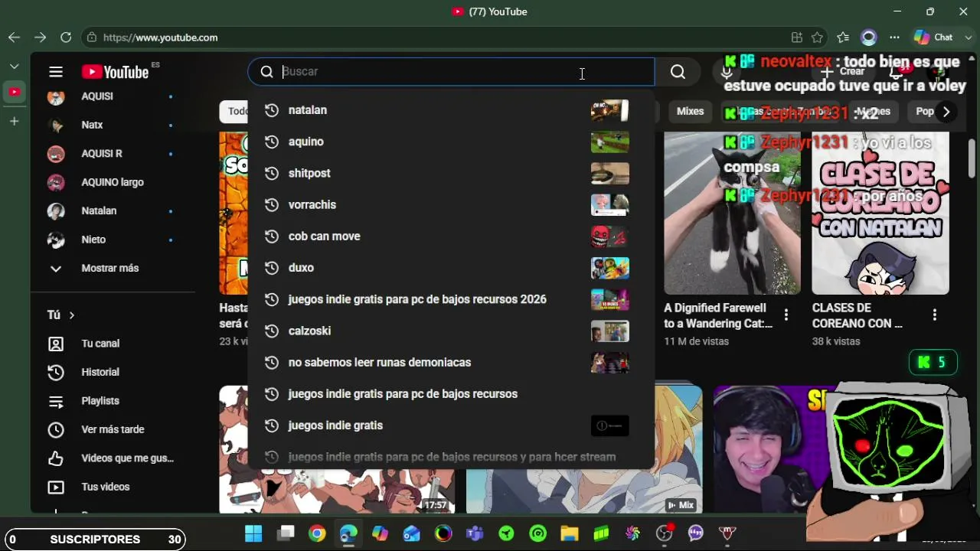Select the YouTube vertical tab icon

pos(15,92)
